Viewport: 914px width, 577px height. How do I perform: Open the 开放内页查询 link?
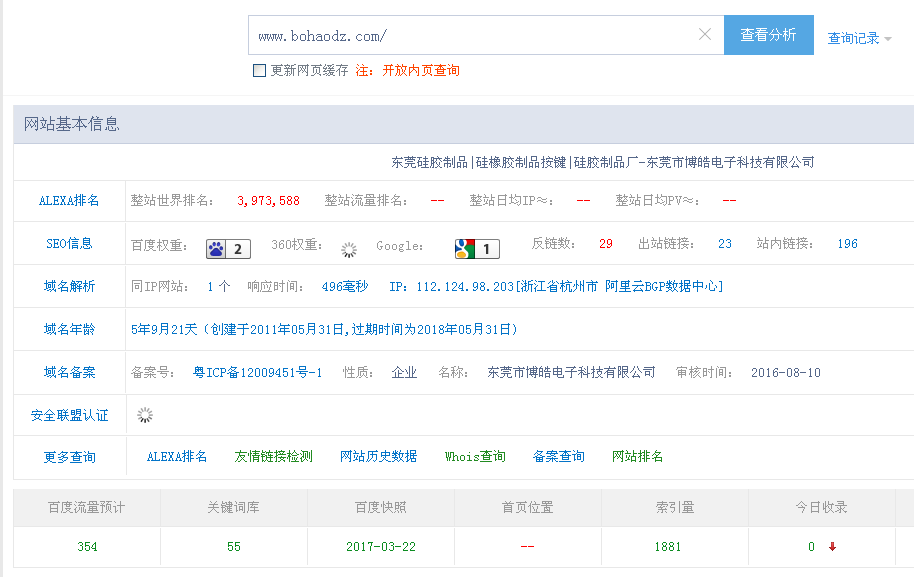pos(421,71)
